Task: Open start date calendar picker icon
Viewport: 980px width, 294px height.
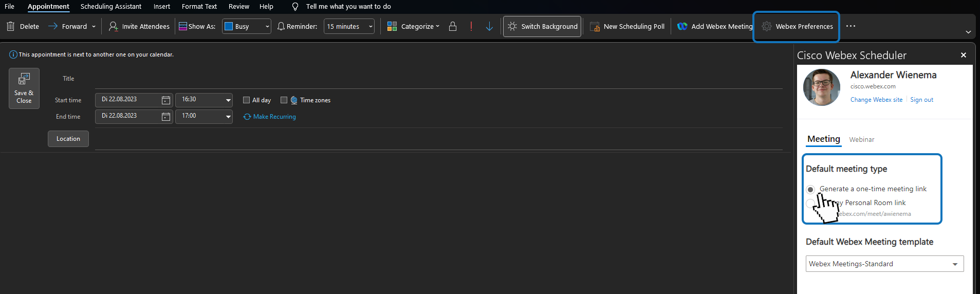Action: tap(166, 100)
